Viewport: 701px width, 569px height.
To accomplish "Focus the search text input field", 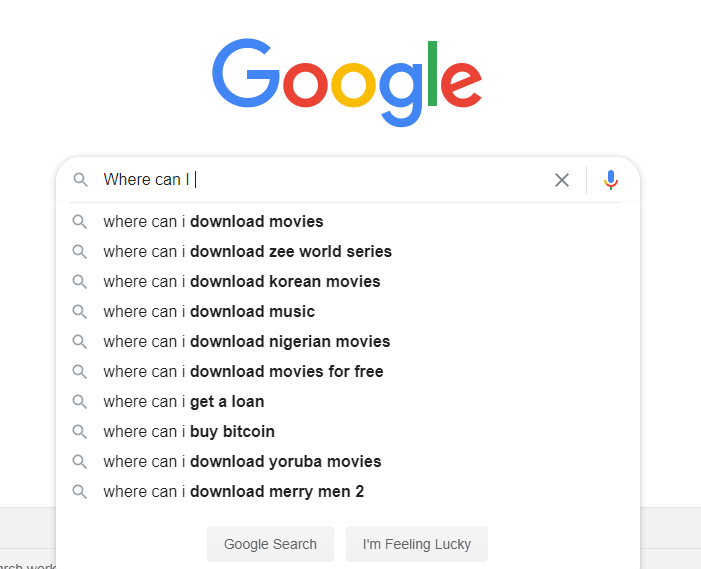I will [x=370, y=180].
